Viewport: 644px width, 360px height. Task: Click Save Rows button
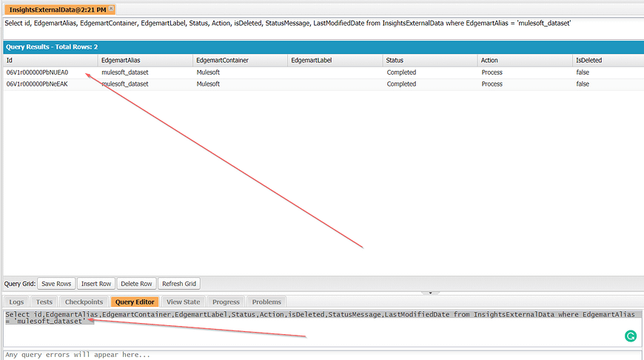point(56,284)
